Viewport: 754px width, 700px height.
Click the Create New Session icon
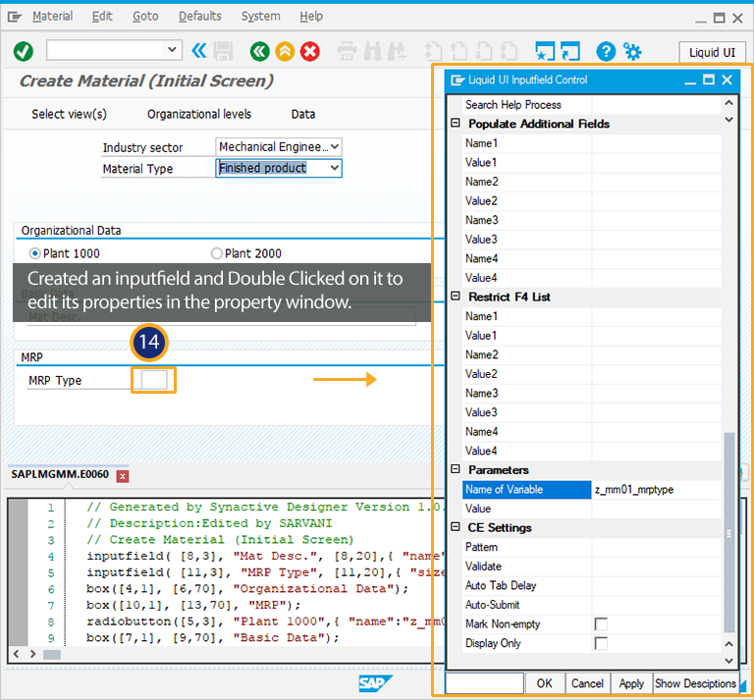(x=545, y=51)
